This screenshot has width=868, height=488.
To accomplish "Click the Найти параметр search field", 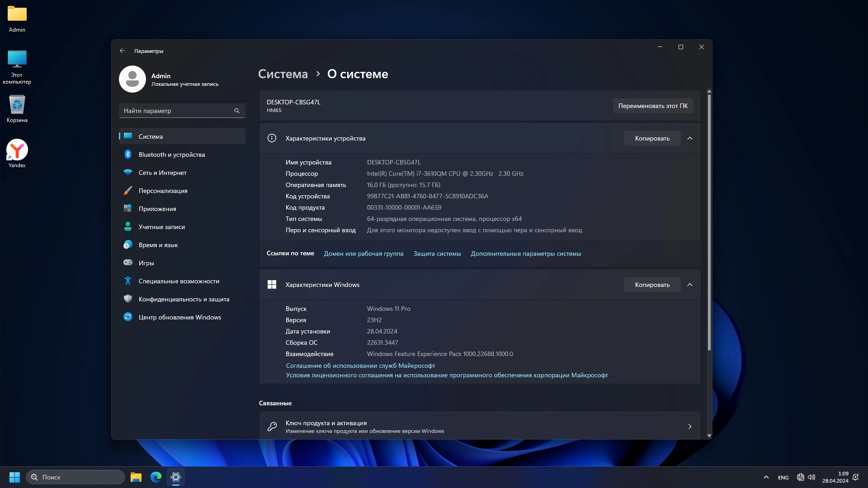I will tap(176, 111).
